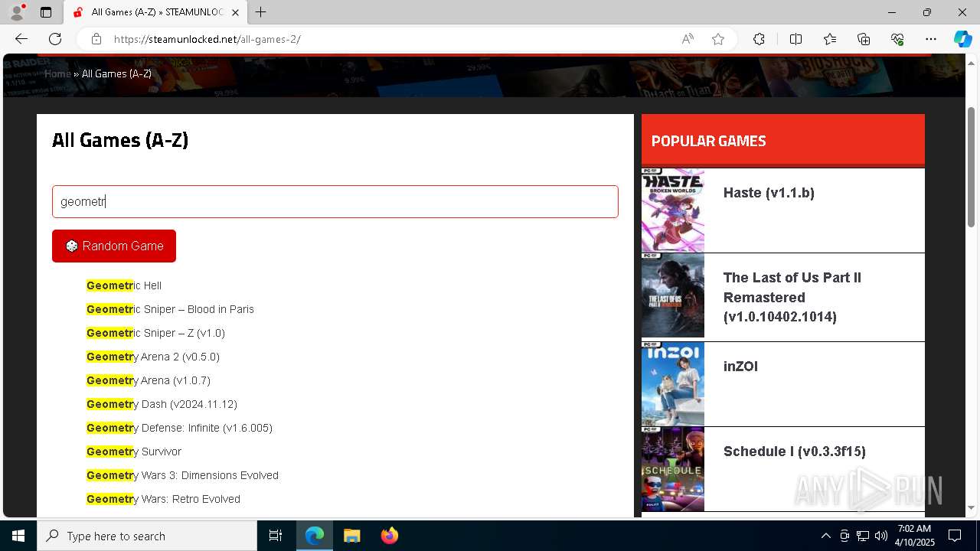Viewport: 980px width, 551px height.
Task: Open Geometry Dash (v2024.11.12) link
Action: coord(162,404)
